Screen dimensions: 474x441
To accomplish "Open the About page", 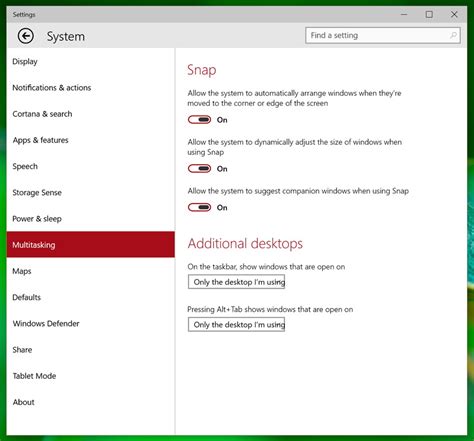I will tap(90, 402).
